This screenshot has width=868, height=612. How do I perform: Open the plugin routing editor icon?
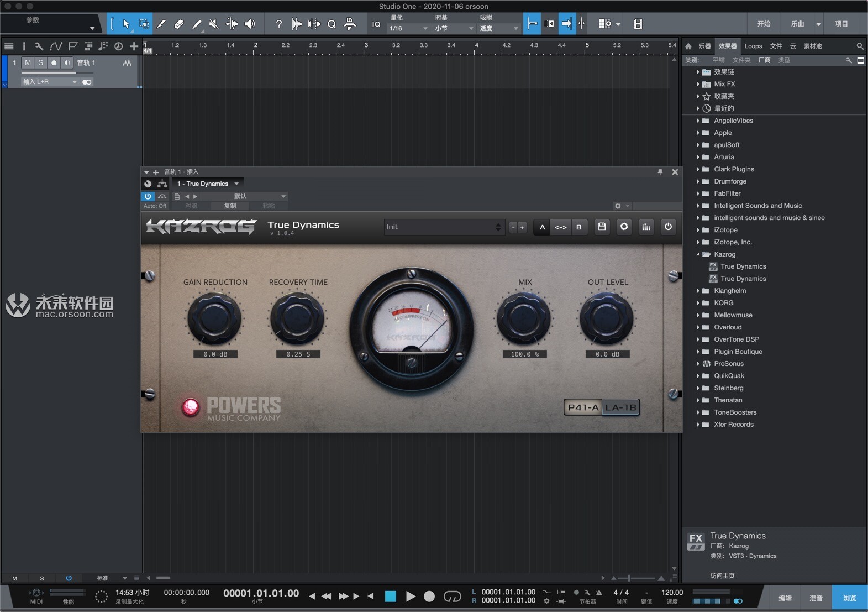(x=162, y=184)
